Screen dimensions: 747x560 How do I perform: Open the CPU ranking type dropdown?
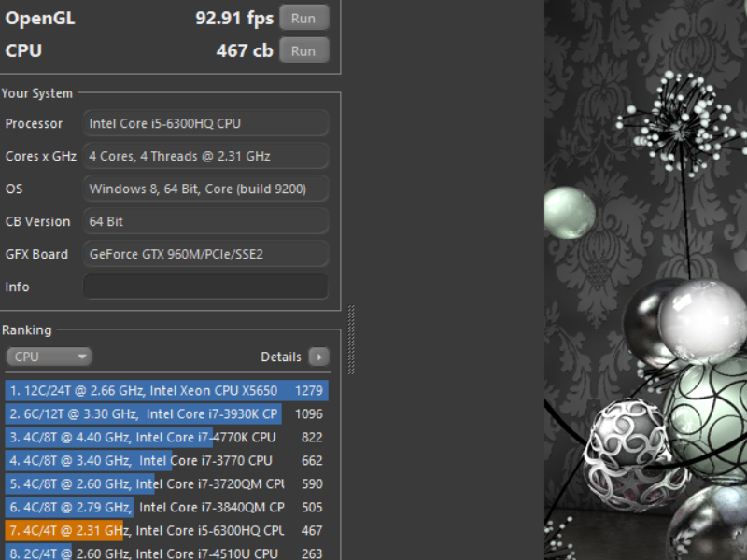coord(49,357)
